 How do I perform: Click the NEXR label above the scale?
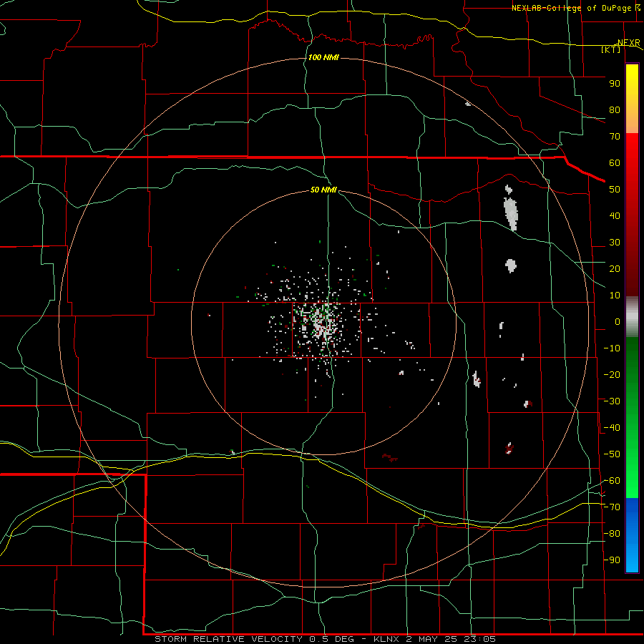click(x=629, y=43)
